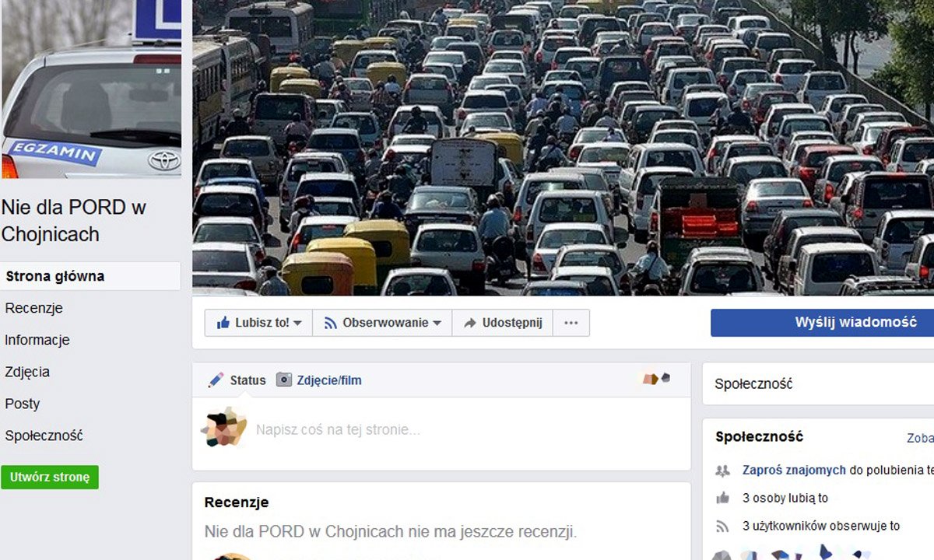Open the post audience selector at composer corner
The height and width of the screenshot is (560, 934).
(656, 379)
